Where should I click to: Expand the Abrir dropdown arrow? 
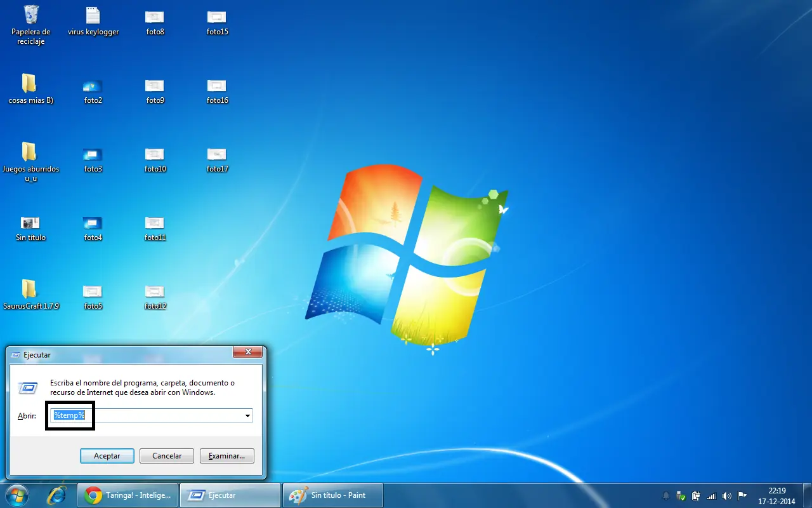tap(247, 416)
